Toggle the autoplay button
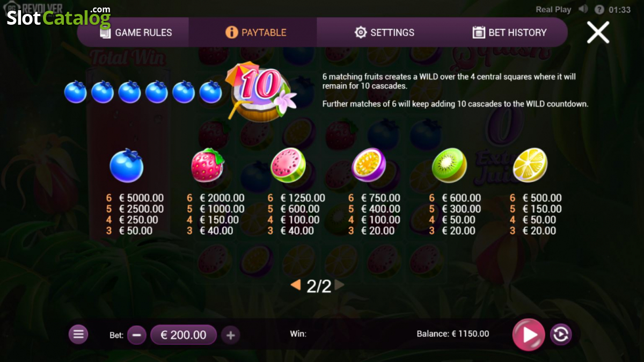Screen dimensions: 644x362 point(561,335)
